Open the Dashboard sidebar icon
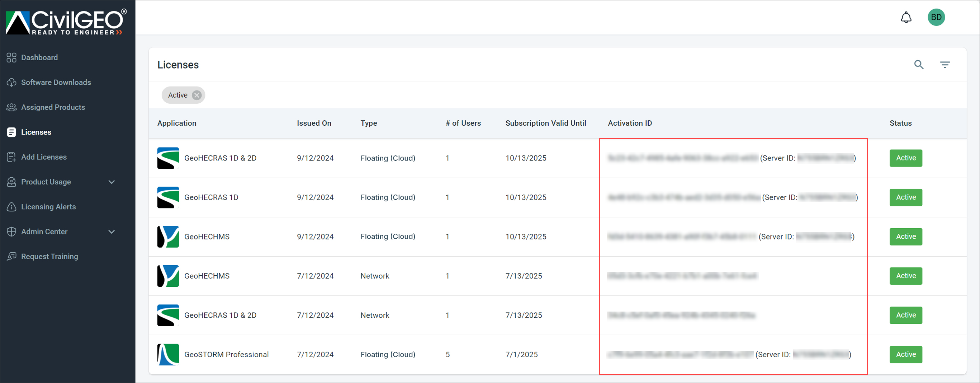Screen dimensions: 980x383 11,57
